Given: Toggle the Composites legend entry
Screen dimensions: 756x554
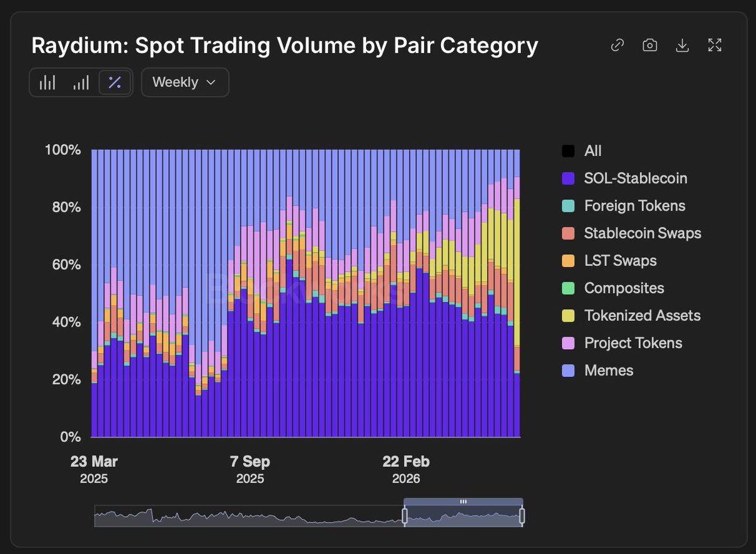Looking at the screenshot, I should [612, 288].
